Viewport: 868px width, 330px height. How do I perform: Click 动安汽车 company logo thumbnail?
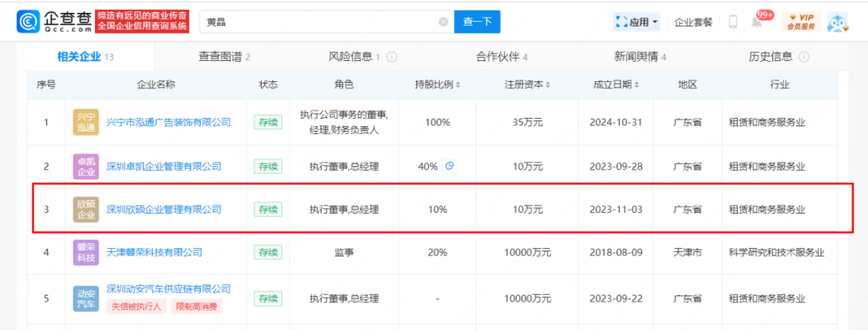point(86,299)
